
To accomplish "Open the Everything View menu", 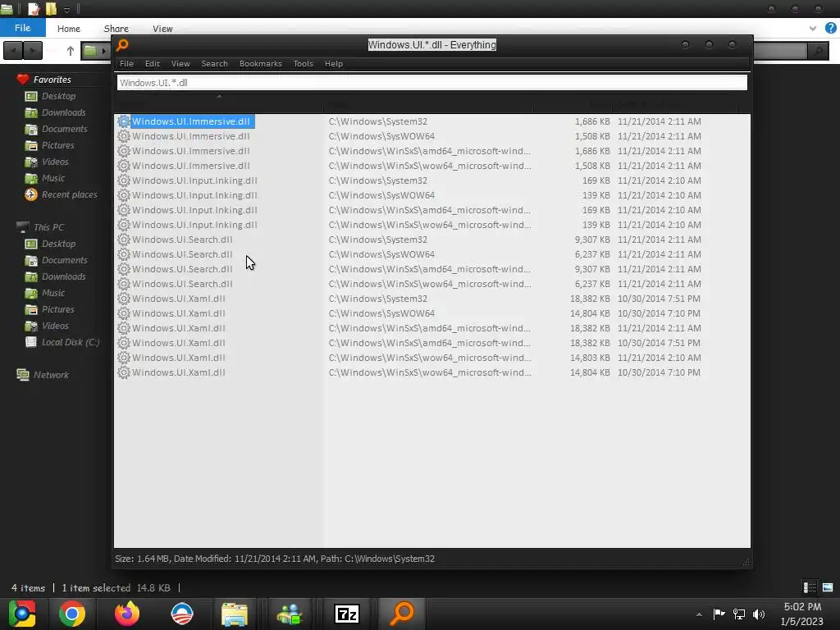I will point(180,63).
